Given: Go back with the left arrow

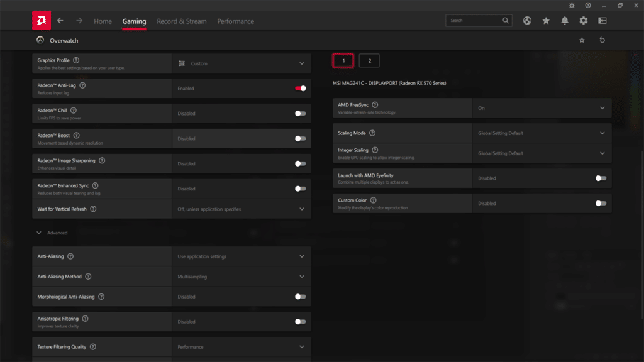Looking at the screenshot, I should pos(60,21).
